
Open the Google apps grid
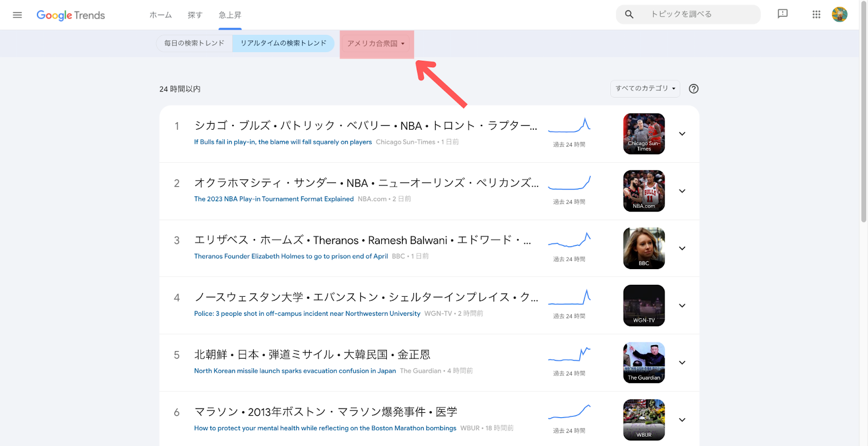point(816,15)
